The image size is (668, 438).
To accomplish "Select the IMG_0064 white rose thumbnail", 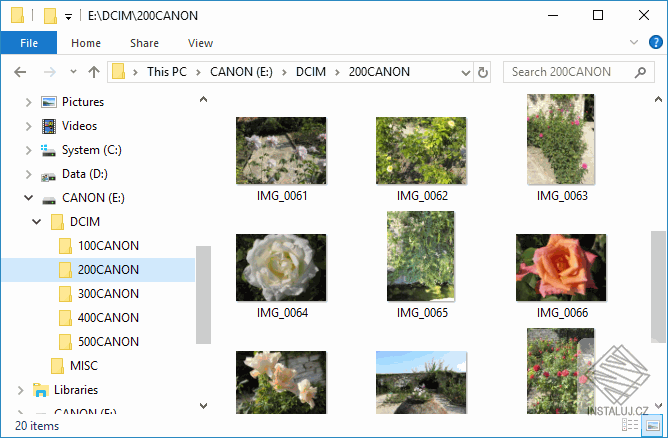I will tap(281, 268).
